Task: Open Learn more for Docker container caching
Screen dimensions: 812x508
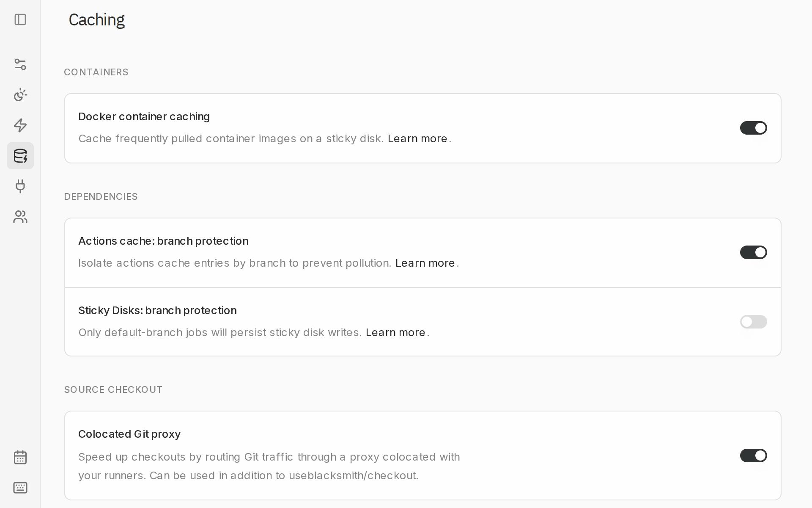Action: click(417, 138)
